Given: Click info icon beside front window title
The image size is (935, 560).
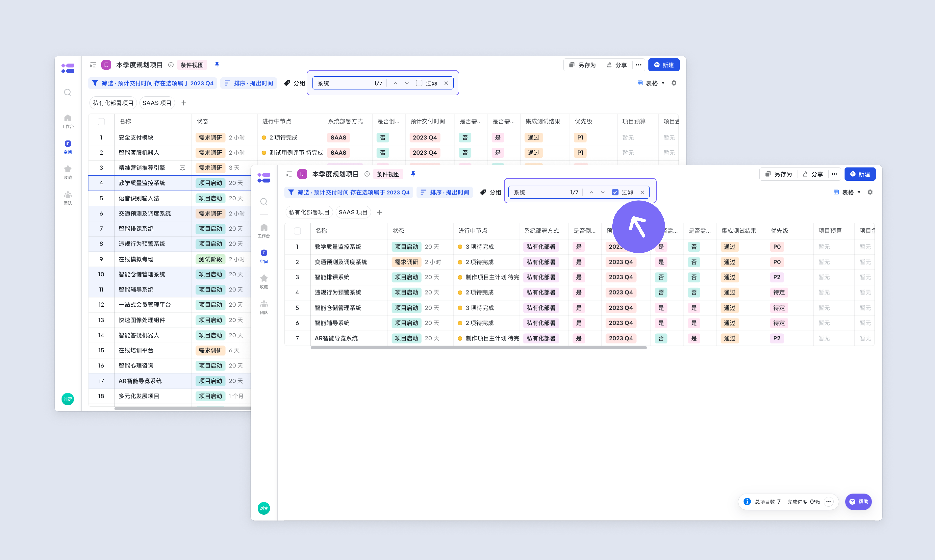Looking at the screenshot, I should 367,174.
